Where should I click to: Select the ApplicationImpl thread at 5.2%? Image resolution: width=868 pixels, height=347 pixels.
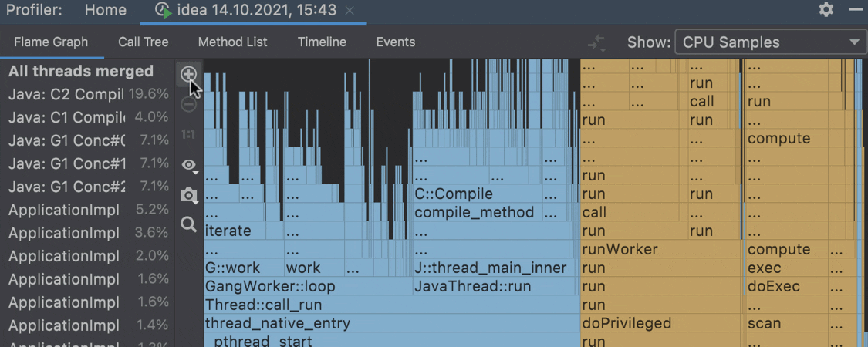pyautogui.click(x=87, y=210)
